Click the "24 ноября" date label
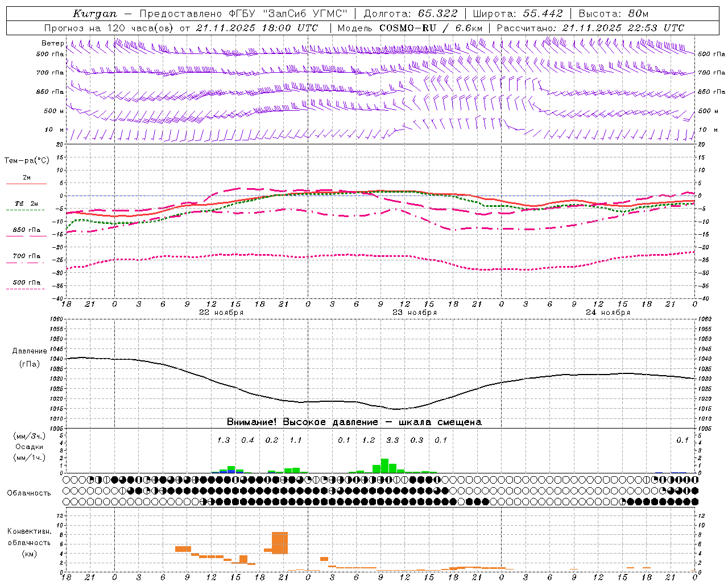The image size is (728, 582). [608, 313]
